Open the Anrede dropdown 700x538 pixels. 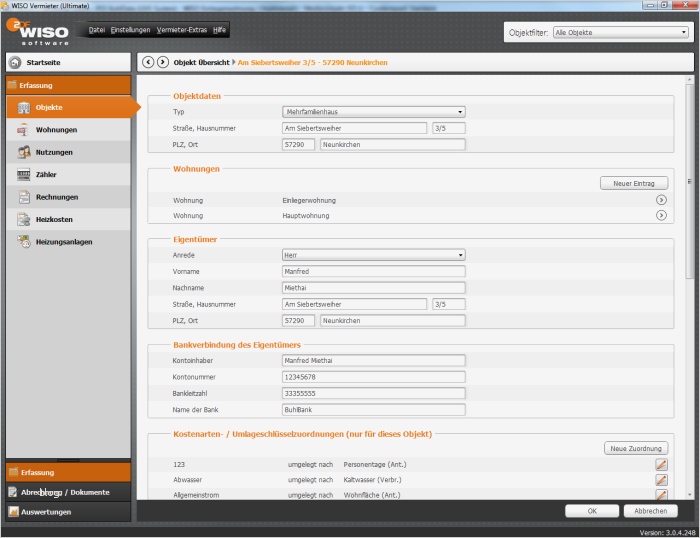click(373, 255)
